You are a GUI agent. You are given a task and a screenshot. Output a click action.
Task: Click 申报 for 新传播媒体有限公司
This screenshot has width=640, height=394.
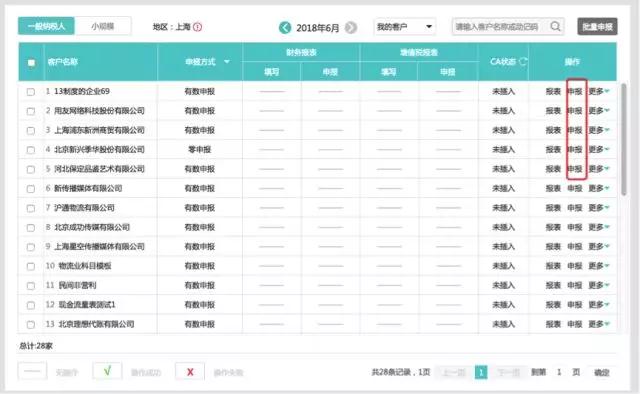tap(575, 188)
